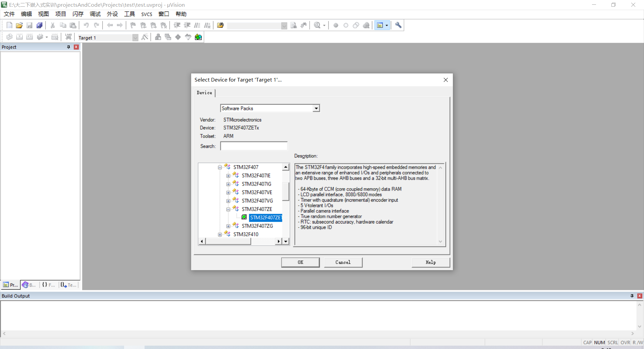644x349 pixels.
Task: Open the 项目 menu
Action: click(60, 14)
